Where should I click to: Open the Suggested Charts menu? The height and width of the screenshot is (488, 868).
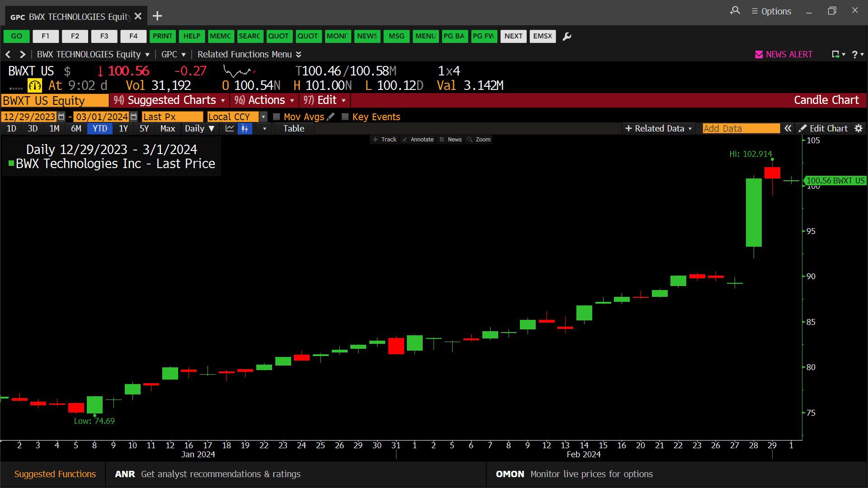170,100
